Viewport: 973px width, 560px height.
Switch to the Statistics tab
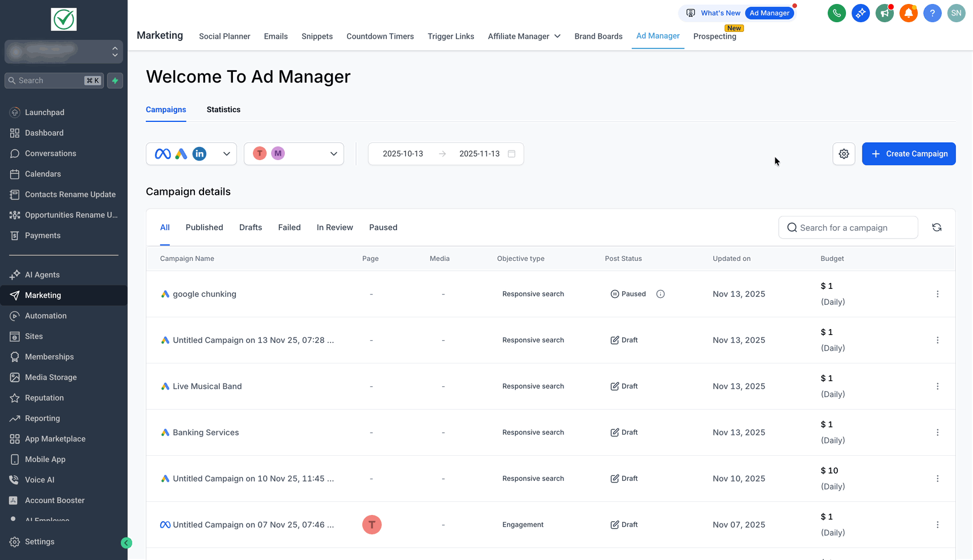pyautogui.click(x=223, y=109)
